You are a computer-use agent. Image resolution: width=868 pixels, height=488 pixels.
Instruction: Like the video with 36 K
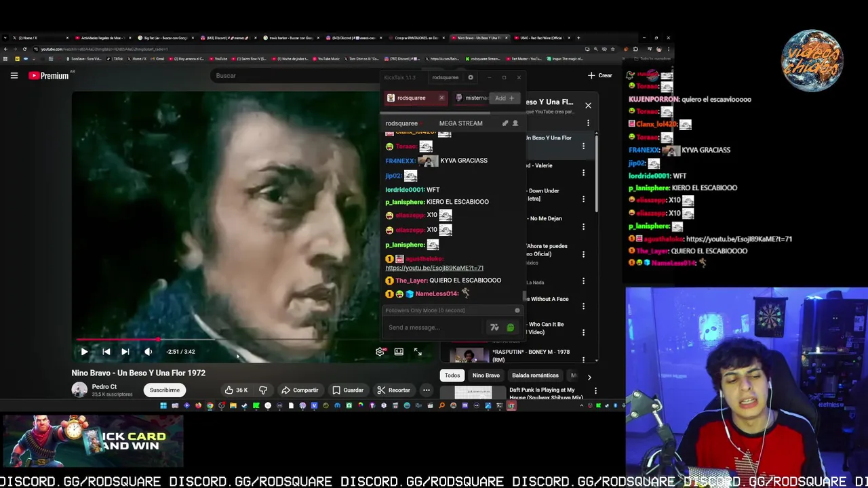click(236, 390)
